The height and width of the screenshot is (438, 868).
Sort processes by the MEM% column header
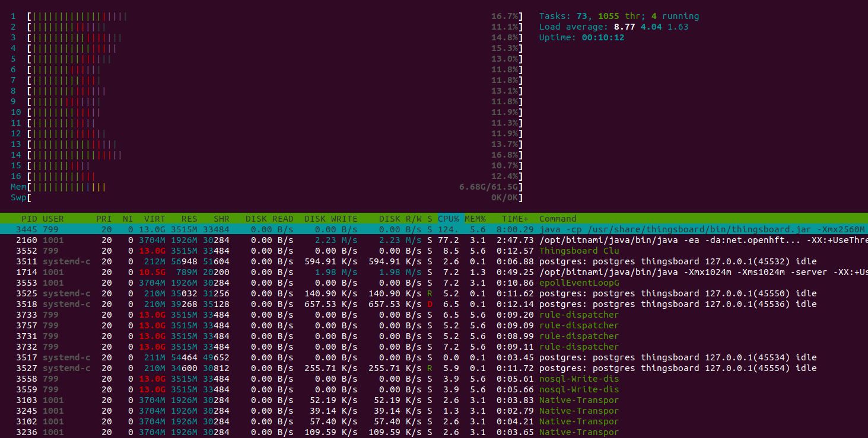(x=475, y=219)
